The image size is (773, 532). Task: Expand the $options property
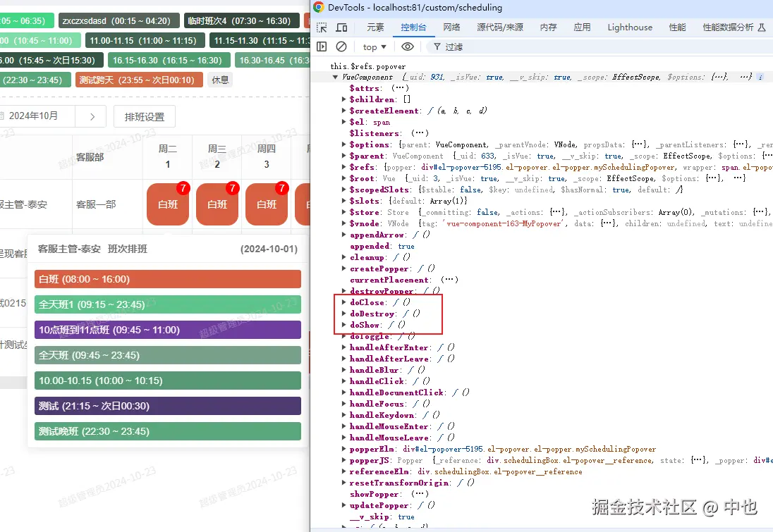[x=343, y=144]
